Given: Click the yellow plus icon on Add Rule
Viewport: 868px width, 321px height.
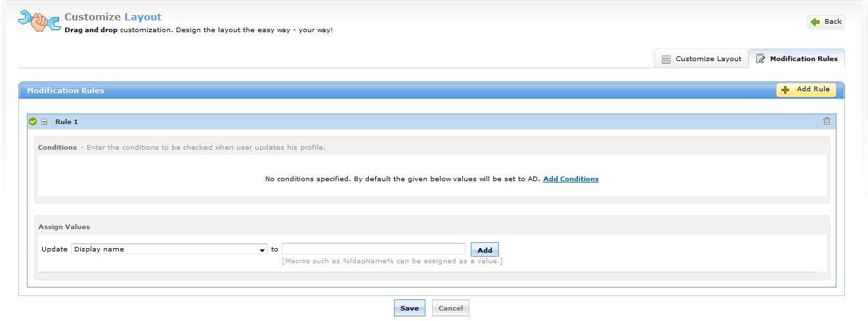Looking at the screenshot, I should (x=785, y=90).
